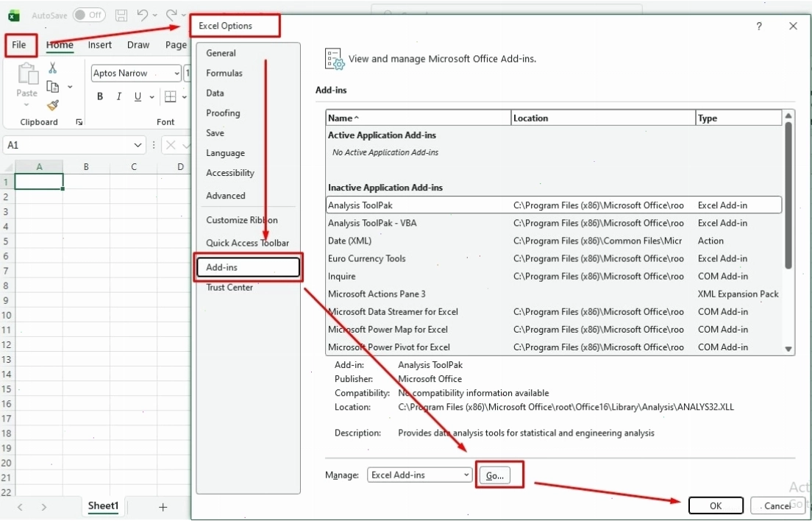Select Advanced options category
812x521 pixels.
coord(248,196)
